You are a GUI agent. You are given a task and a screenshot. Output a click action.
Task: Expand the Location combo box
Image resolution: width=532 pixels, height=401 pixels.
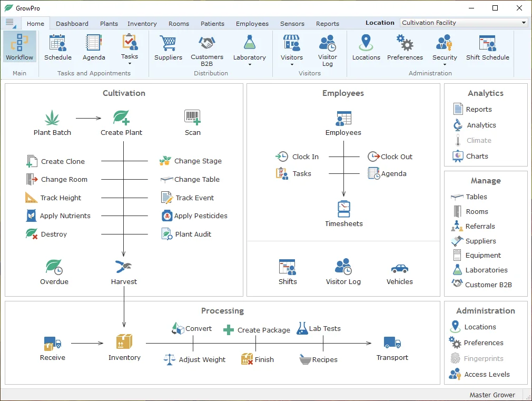tap(524, 23)
